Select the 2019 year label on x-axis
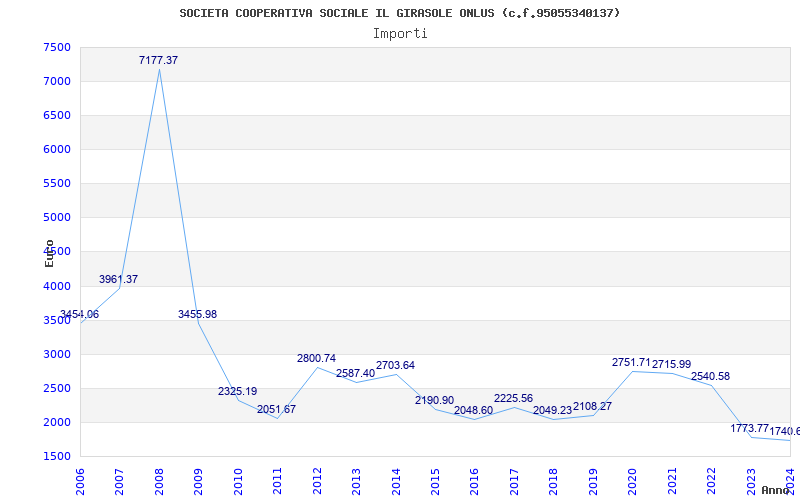This screenshot has width=800, height=500. pos(593,480)
